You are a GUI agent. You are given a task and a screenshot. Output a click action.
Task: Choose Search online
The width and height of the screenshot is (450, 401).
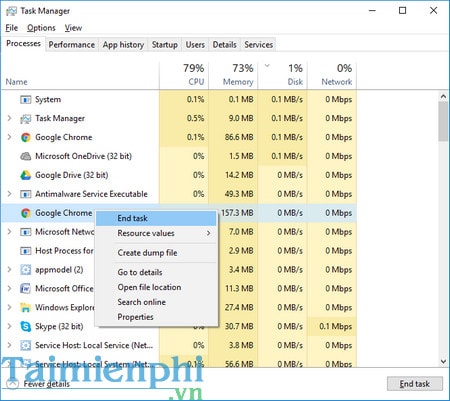coord(156,302)
